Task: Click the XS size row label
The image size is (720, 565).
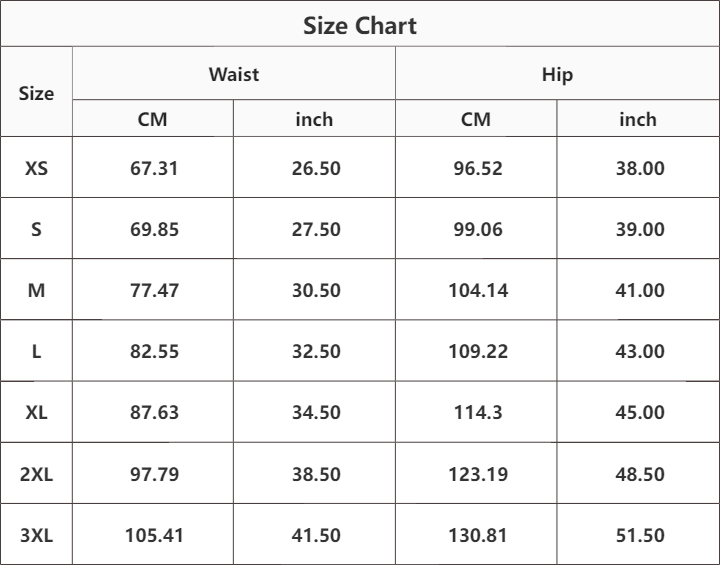Action: 36,168
